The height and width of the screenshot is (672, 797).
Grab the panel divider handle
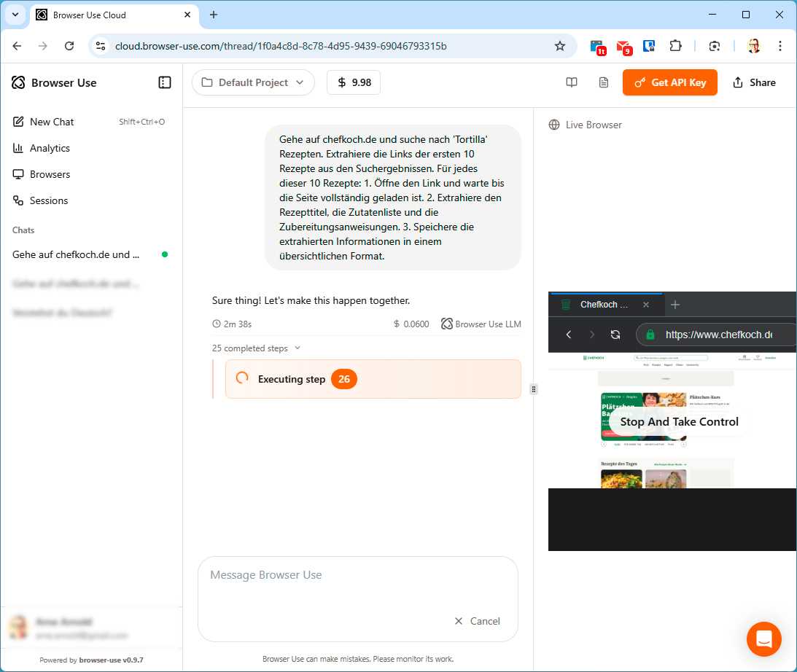tap(533, 390)
